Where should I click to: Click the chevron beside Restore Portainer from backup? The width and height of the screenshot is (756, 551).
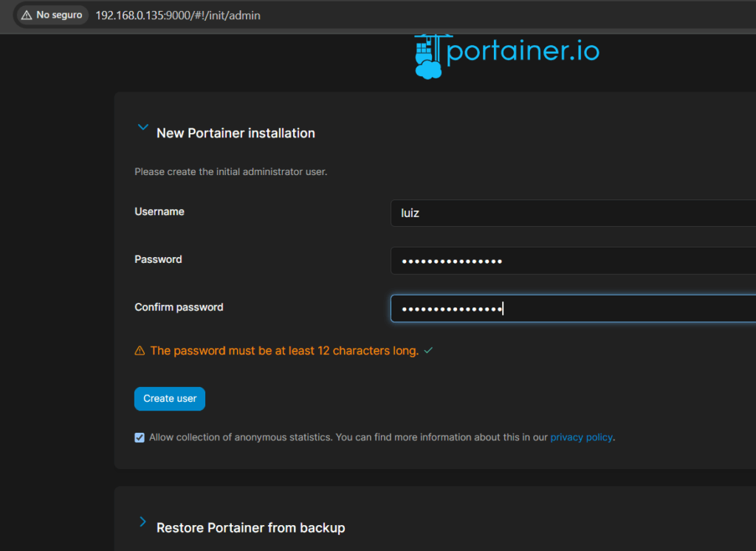[142, 522]
